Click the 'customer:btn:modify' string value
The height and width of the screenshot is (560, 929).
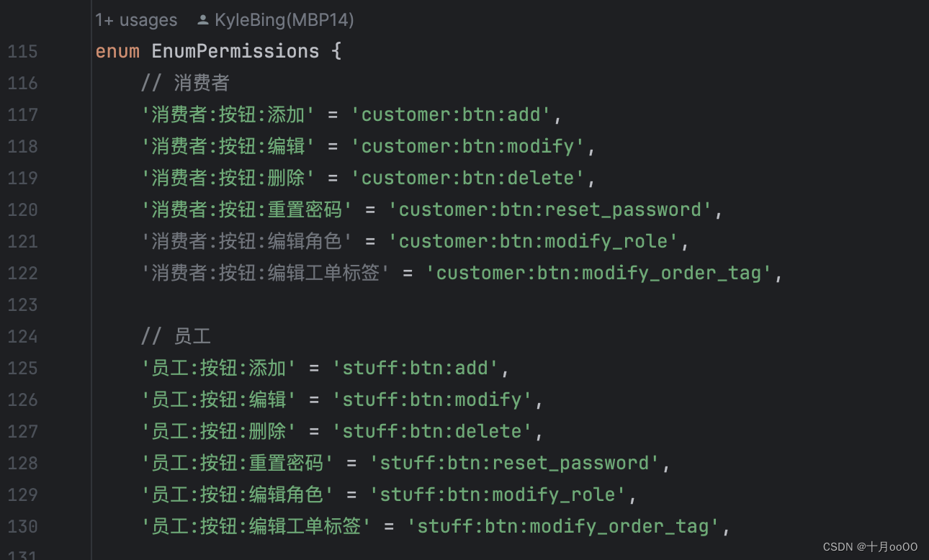pos(469,147)
